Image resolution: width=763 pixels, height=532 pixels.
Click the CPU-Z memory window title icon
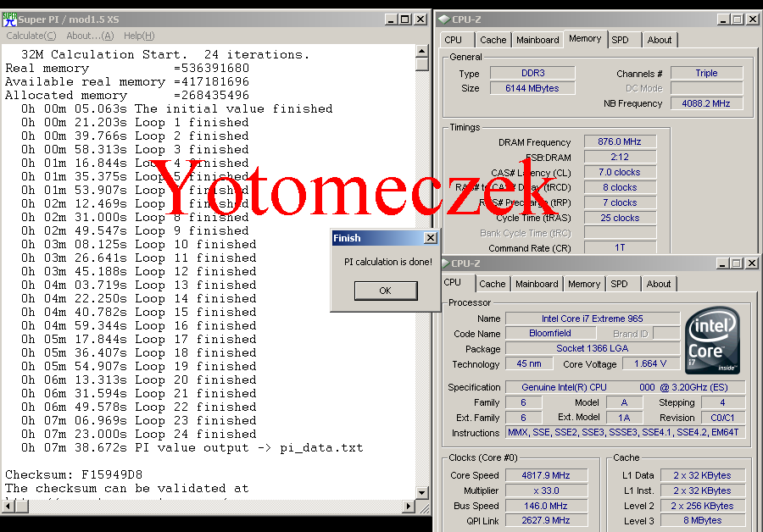tap(443, 19)
